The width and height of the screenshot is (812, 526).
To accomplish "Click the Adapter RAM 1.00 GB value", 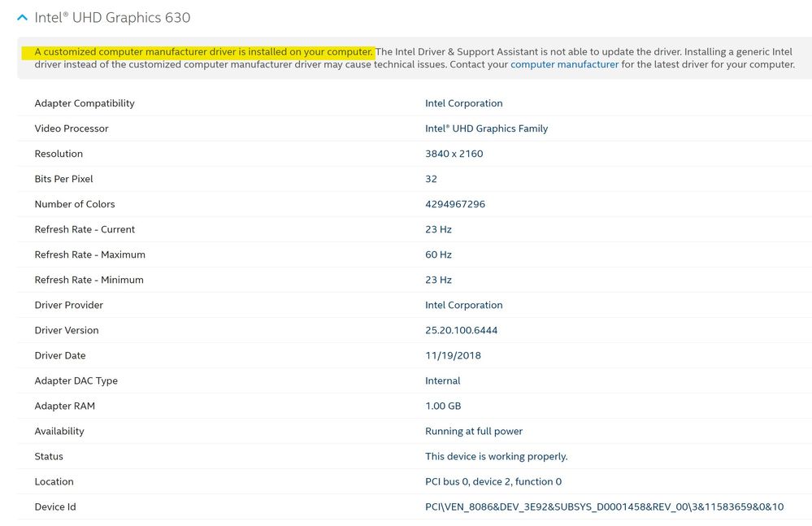I will point(443,406).
